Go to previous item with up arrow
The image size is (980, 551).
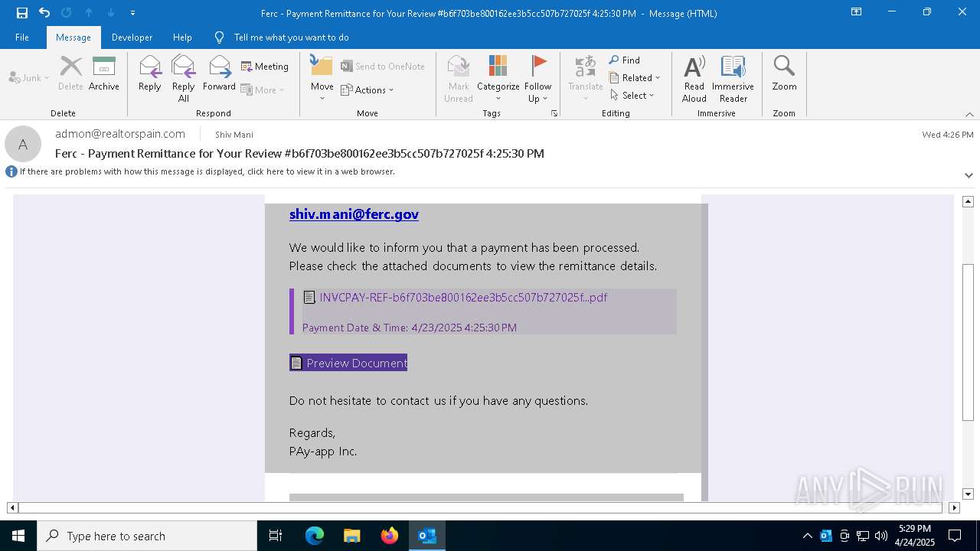click(x=89, y=13)
